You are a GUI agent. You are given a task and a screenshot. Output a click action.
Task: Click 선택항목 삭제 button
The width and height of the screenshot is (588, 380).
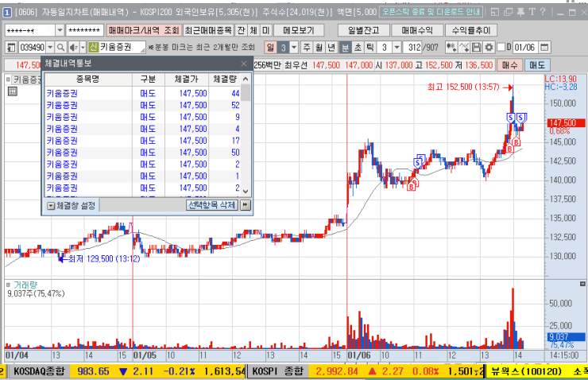point(212,205)
